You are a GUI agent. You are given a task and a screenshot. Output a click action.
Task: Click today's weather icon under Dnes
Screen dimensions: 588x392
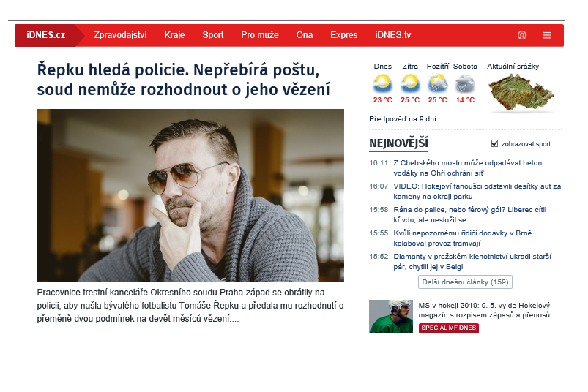point(382,83)
